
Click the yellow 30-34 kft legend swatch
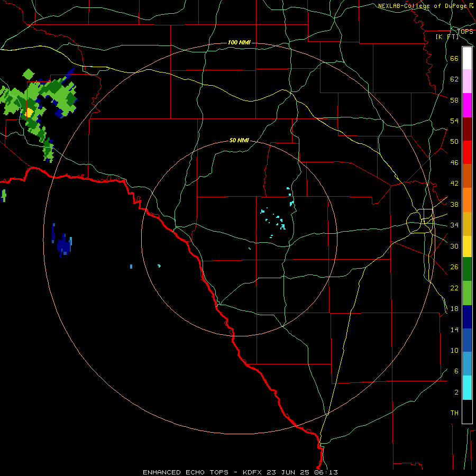467,246
